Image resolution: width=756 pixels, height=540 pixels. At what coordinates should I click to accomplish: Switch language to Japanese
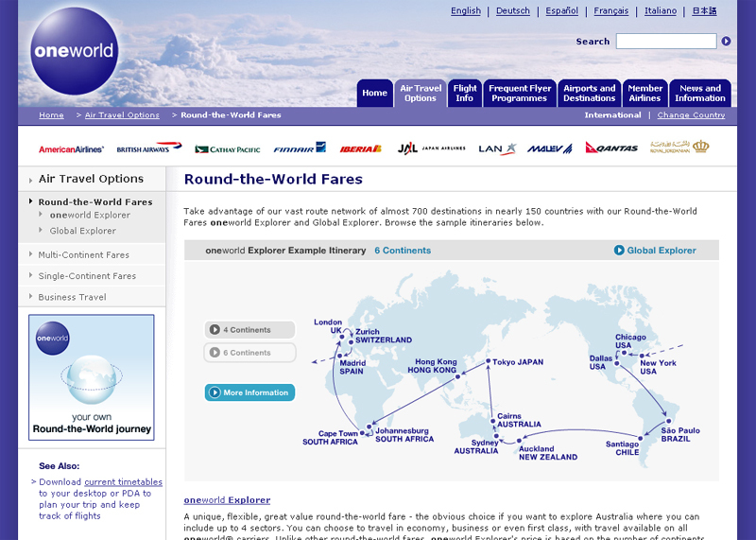tap(704, 11)
